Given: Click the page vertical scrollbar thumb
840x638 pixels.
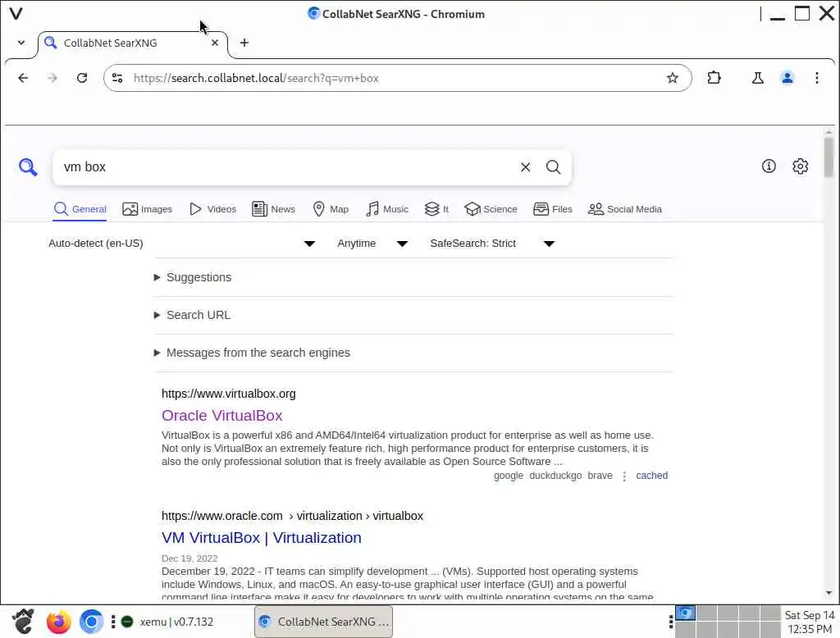Looking at the screenshot, I should (x=829, y=157).
